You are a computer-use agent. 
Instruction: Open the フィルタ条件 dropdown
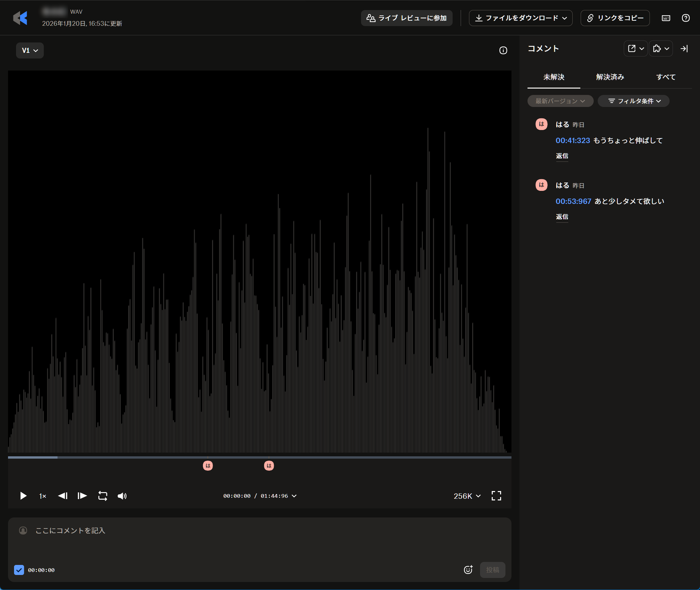coord(633,101)
